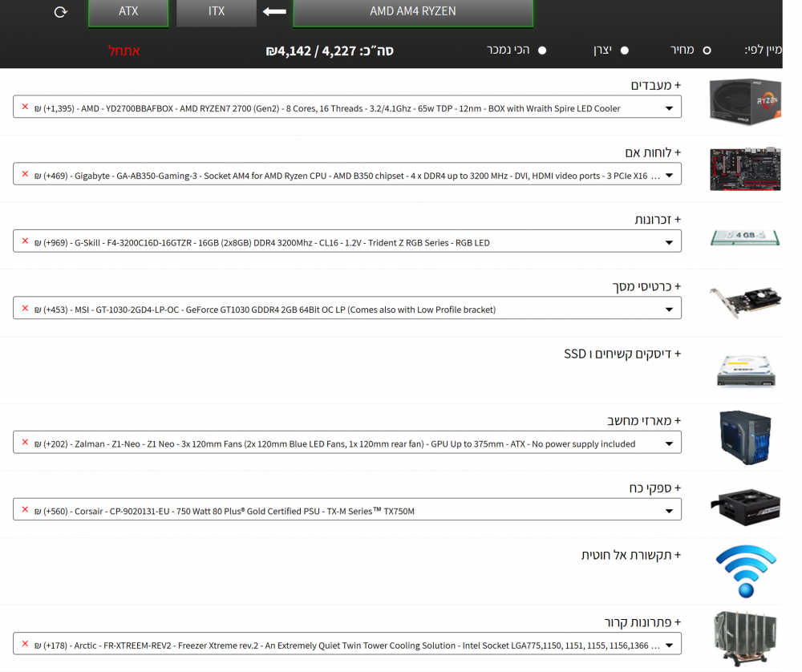The height and width of the screenshot is (672, 802).
Task: Select the AMD AM4 RYZEN tab
Action: click(413, 12)
